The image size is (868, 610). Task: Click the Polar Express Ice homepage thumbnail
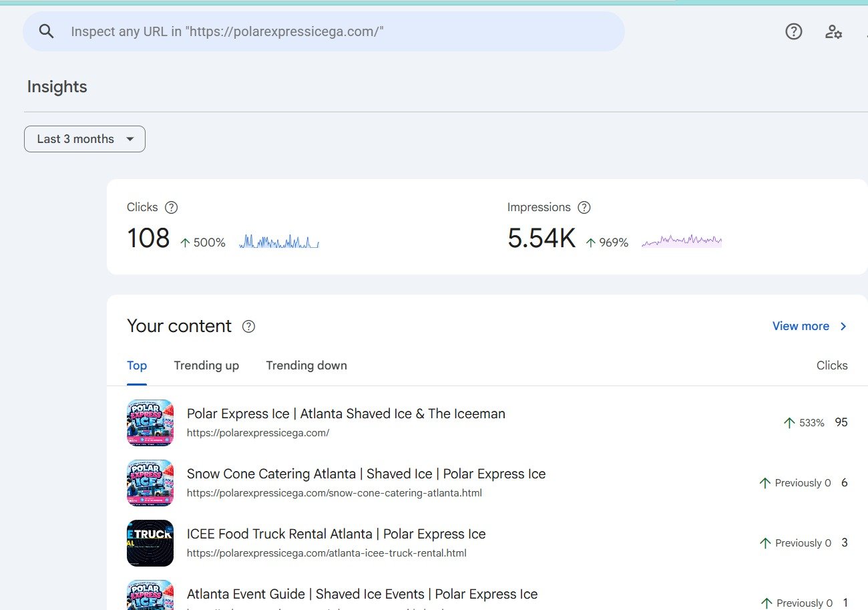click(x=150, y=423)
